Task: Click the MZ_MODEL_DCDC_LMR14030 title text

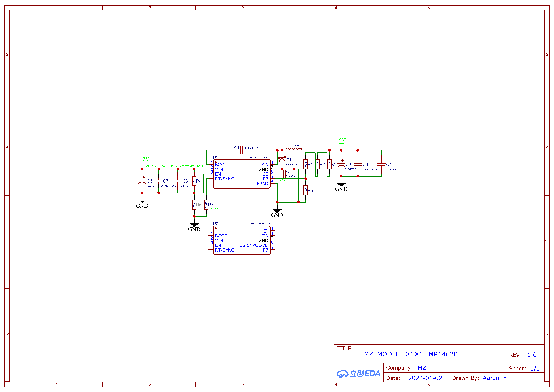Action: pyautogui.click(x=411, y=354)
